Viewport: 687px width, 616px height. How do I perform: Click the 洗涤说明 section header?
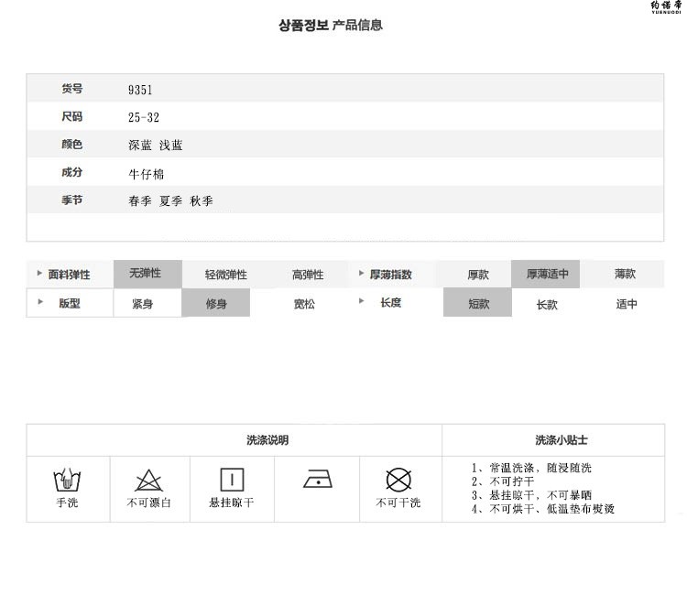click(x=267, y=440)
